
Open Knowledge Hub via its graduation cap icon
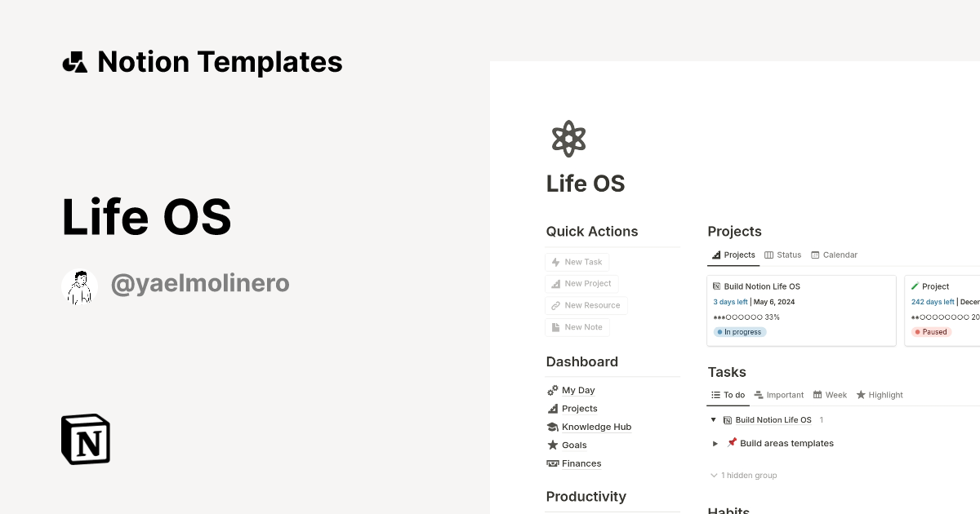tap(553, 427)
